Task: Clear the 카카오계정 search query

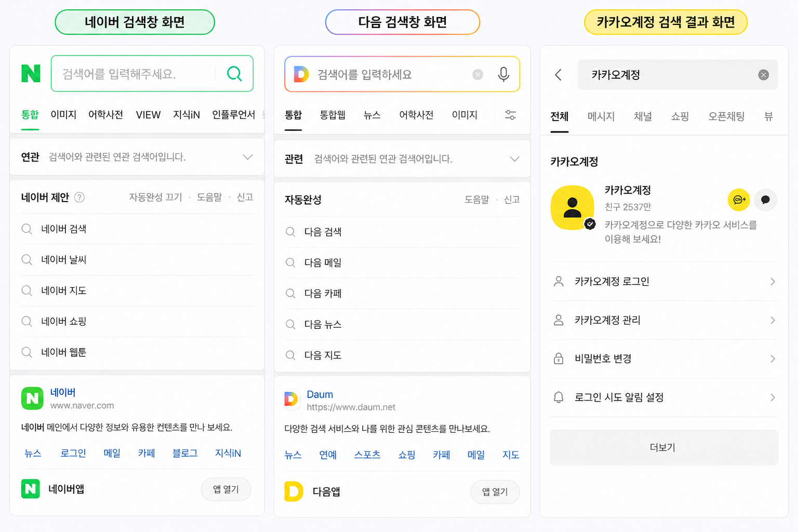Action: tap(764, 75)
